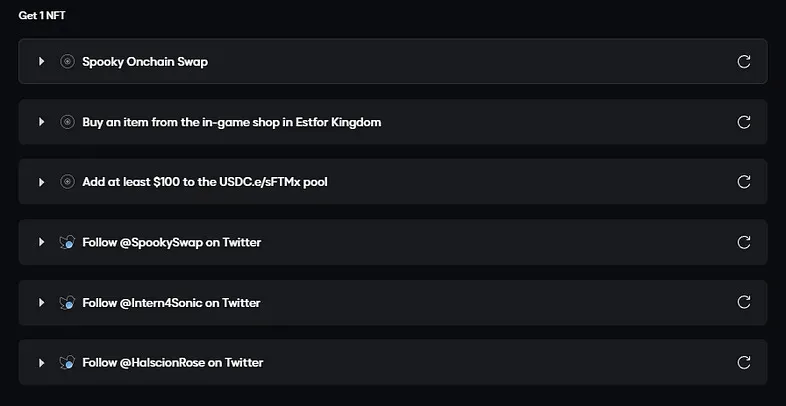Expand the Spooky Onchain Swap task

(42, 62)
